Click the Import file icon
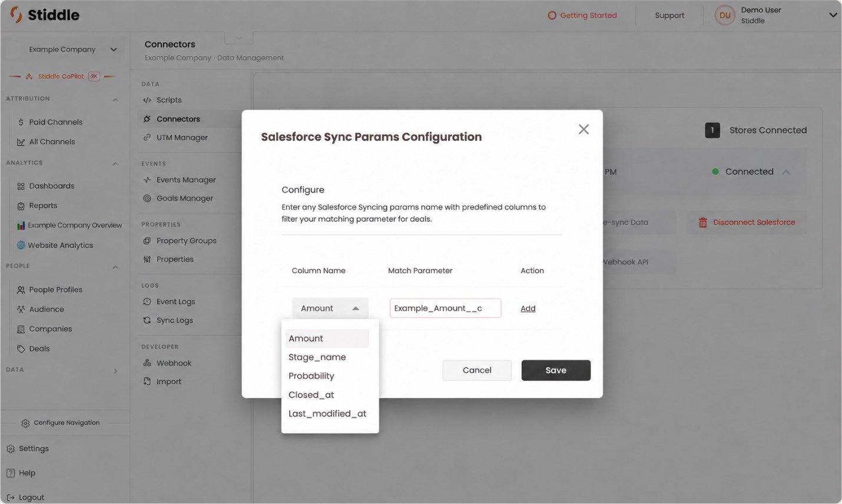This screenshot has height=504, width=842. (x=147, y=382)
